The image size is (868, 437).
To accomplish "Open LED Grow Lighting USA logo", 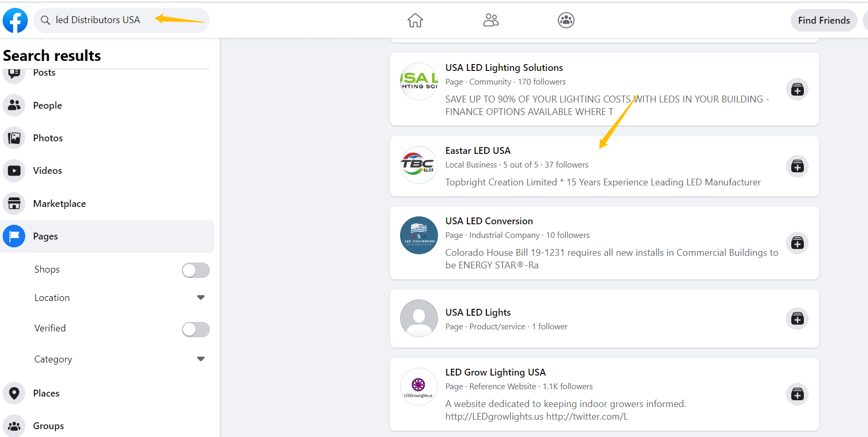I will click(419, 387).
